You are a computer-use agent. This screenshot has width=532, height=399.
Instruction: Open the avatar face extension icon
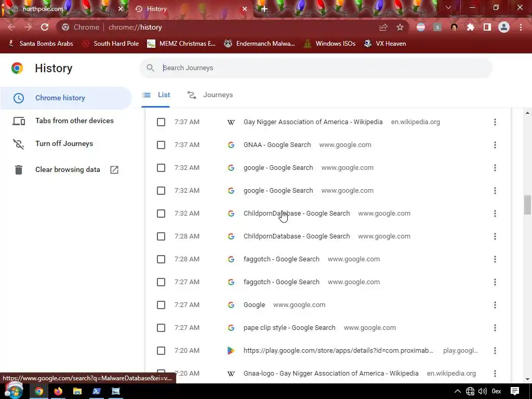(x=454, y=27)
